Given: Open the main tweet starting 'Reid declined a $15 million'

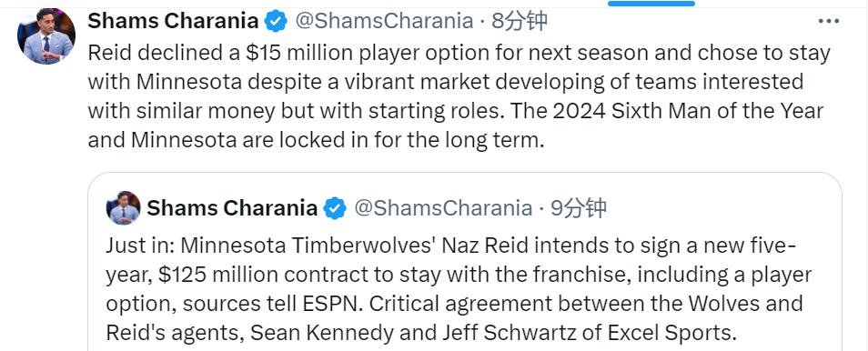Looking at the screenshot, I should (x=459, y=96).
